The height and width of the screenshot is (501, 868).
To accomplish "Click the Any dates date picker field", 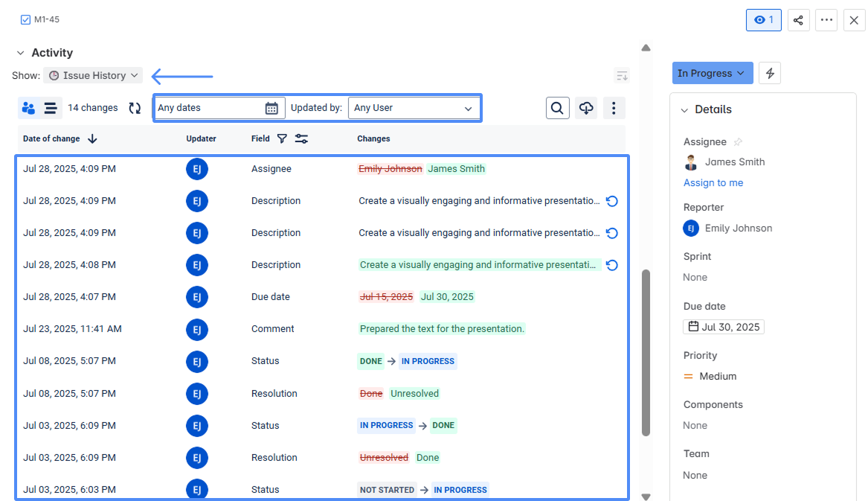I will pos(218,108).
